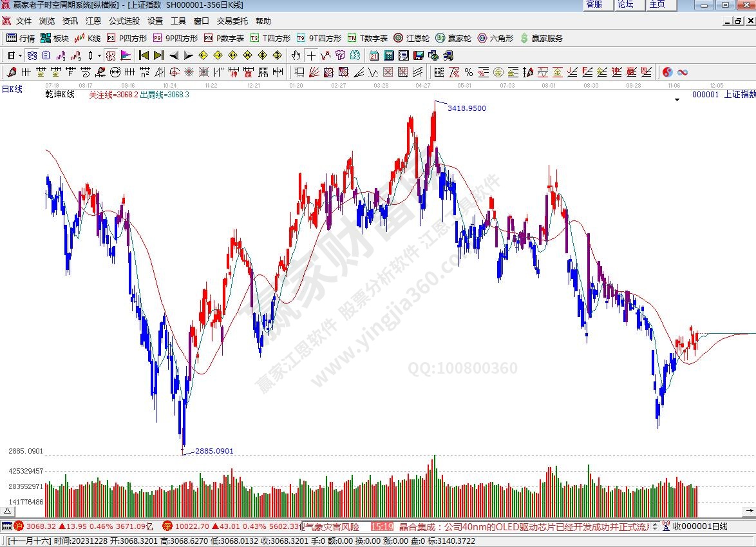Screen dimensions: 756x547
Task: Open the 江恩轮 (Gann wheel) tool
Action: 411,38
